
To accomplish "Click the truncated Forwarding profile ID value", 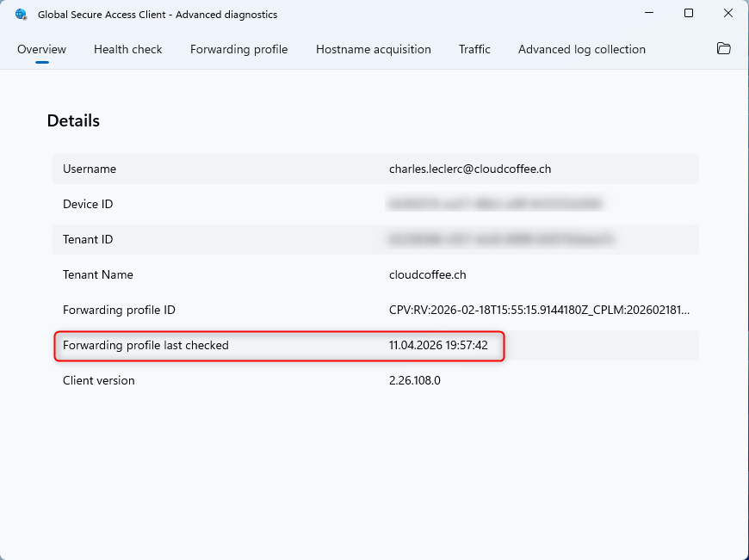I will tap(539, 311).
